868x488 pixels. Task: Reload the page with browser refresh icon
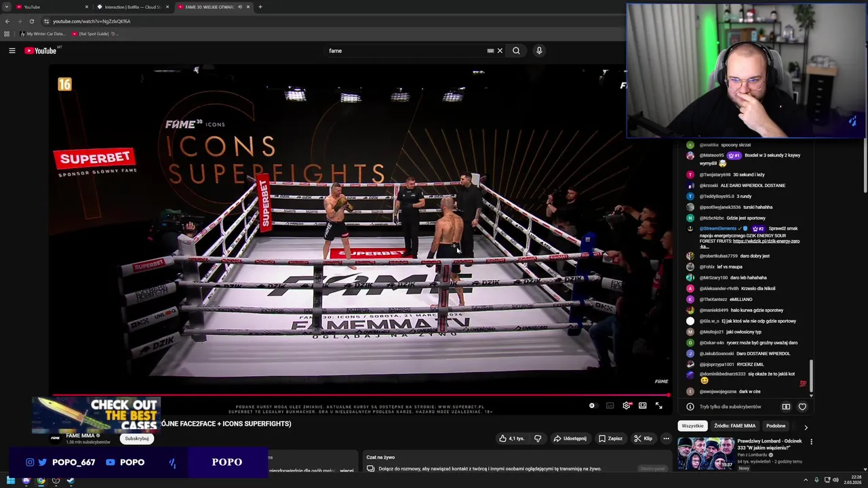pos(31,21)
